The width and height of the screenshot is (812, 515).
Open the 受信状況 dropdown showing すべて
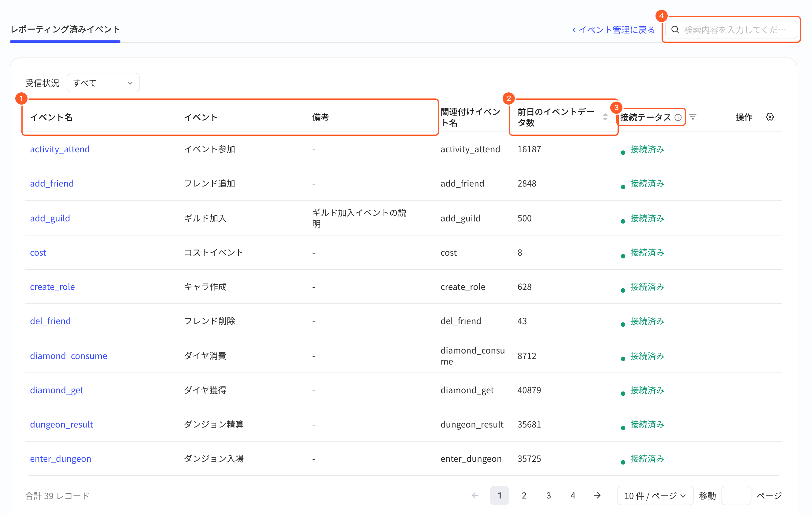tap(103, 83)
